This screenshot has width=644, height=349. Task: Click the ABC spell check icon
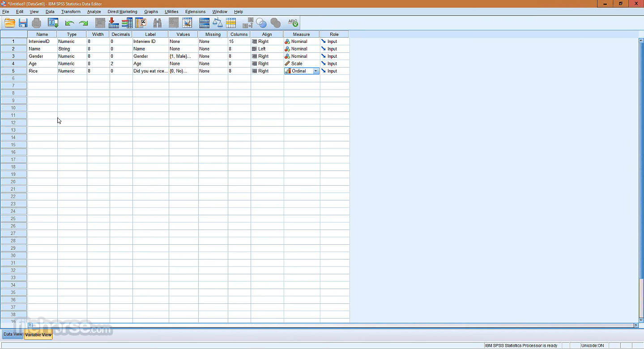click(293, 23)
